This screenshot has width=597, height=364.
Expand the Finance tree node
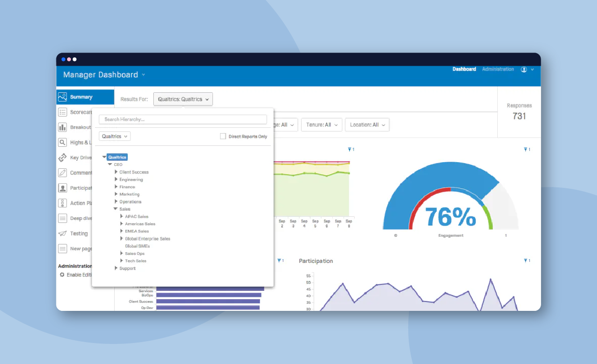116,187
